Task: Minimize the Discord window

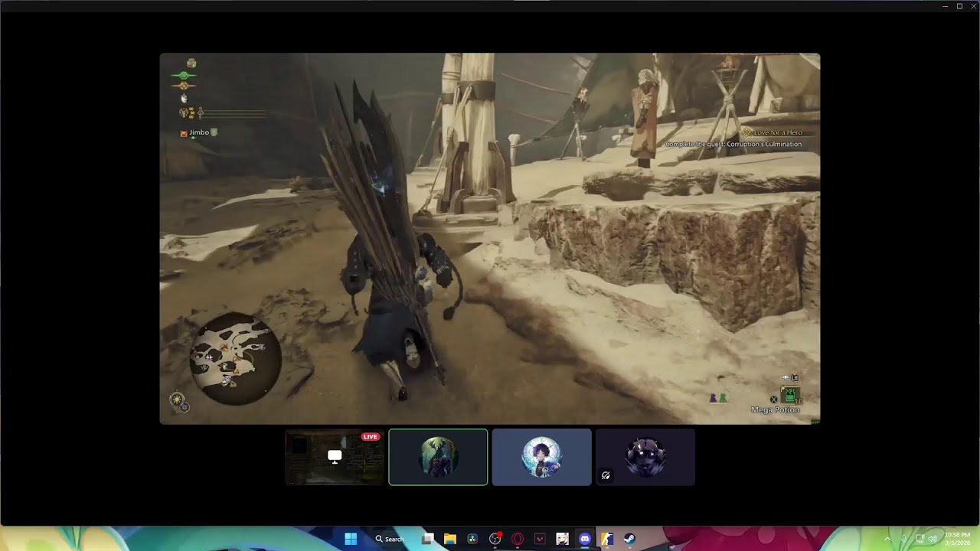Action: tap(946, 6)
